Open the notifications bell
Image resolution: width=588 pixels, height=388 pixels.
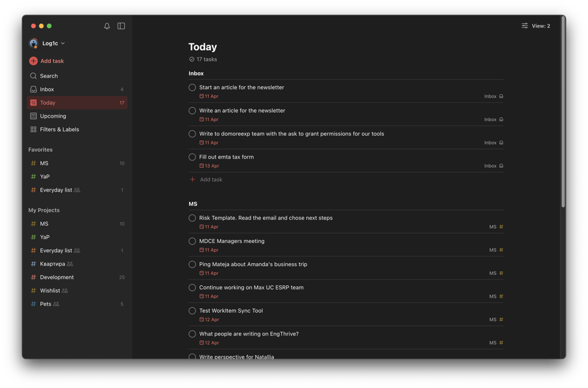107,26
